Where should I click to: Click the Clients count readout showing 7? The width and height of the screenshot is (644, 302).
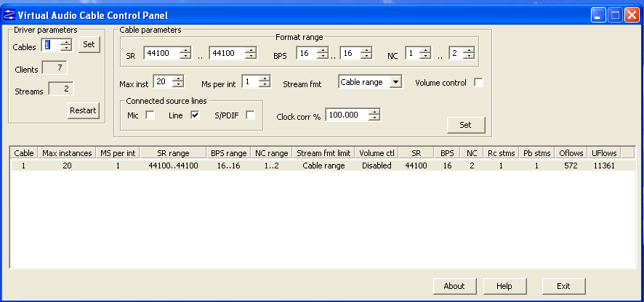point(55,68)
